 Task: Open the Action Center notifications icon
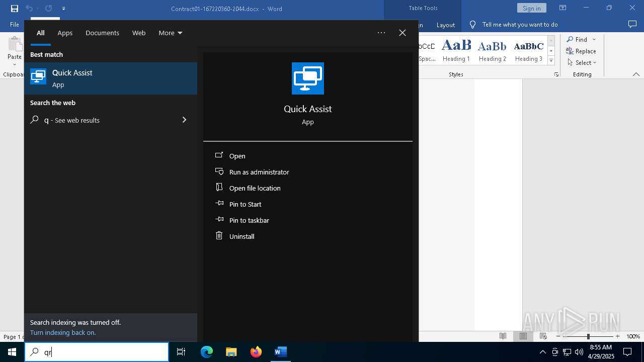(627, 352)
